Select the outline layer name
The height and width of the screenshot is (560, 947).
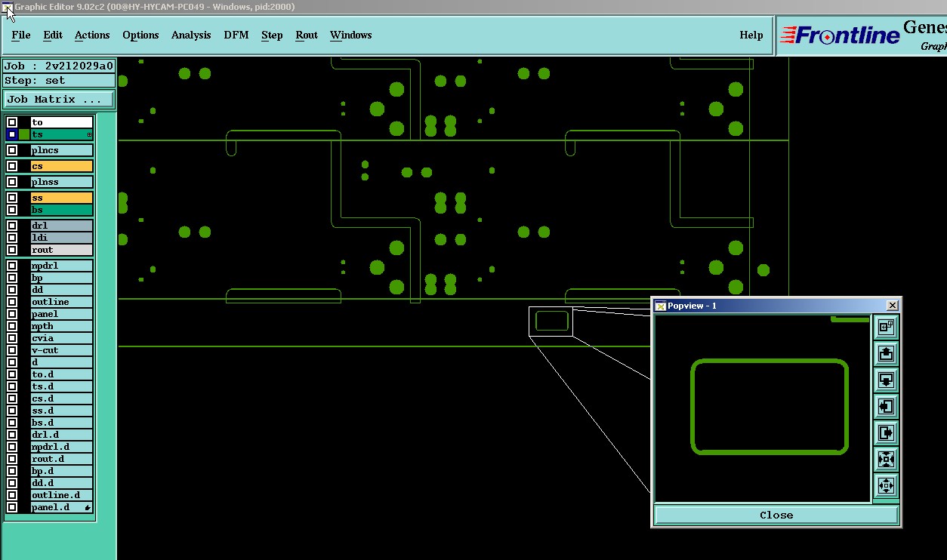[62, 302]
